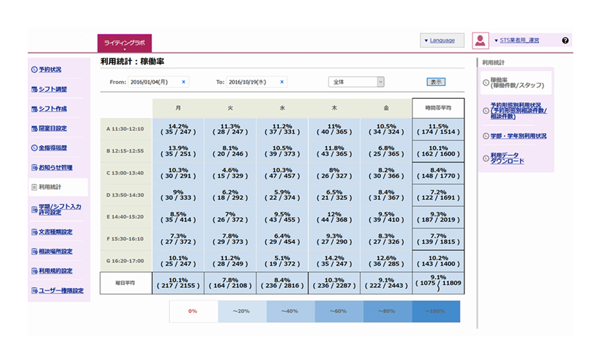Open the Language dropdown

coord(442,40)
